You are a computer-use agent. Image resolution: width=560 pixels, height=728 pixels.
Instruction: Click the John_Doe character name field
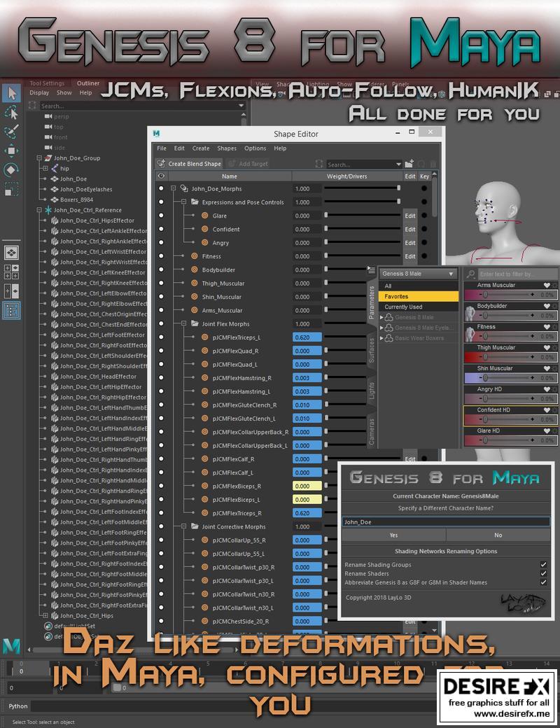(445, 521)
